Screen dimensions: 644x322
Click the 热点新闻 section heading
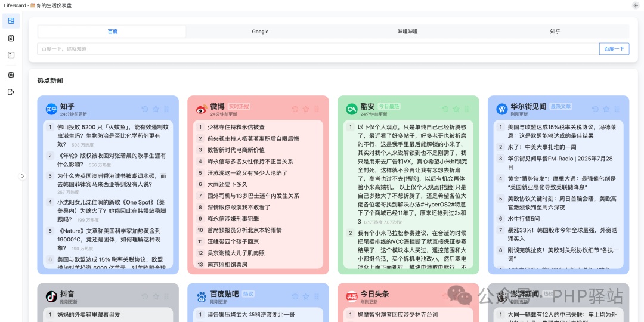tap(50, 80)
